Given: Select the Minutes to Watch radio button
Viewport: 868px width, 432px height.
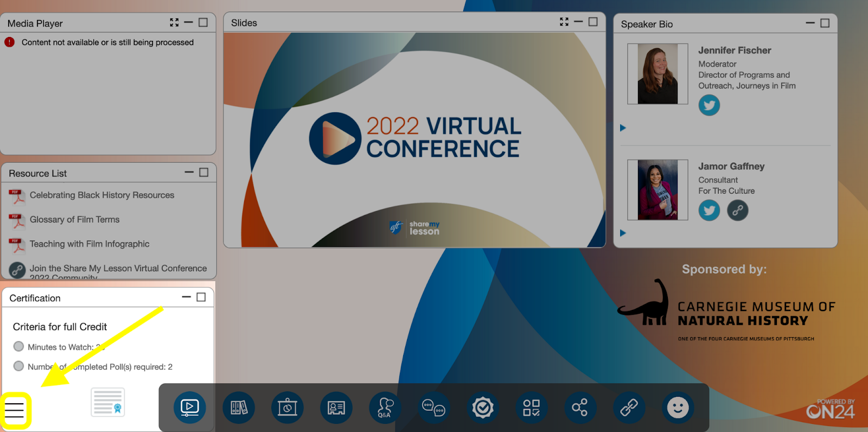Looking at the screenshot, I should (19, 346).
